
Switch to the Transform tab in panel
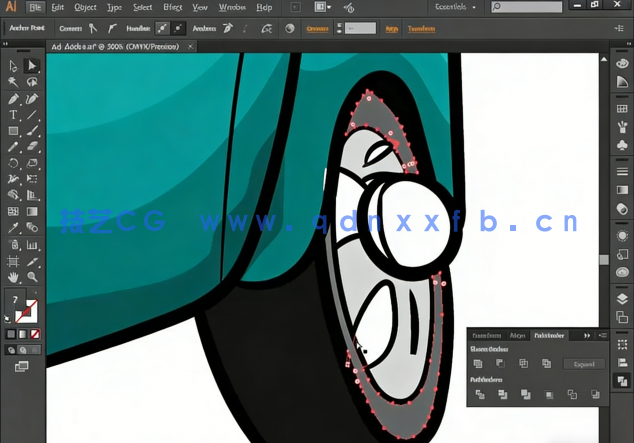pyautogui.click(x=487, y=335)
